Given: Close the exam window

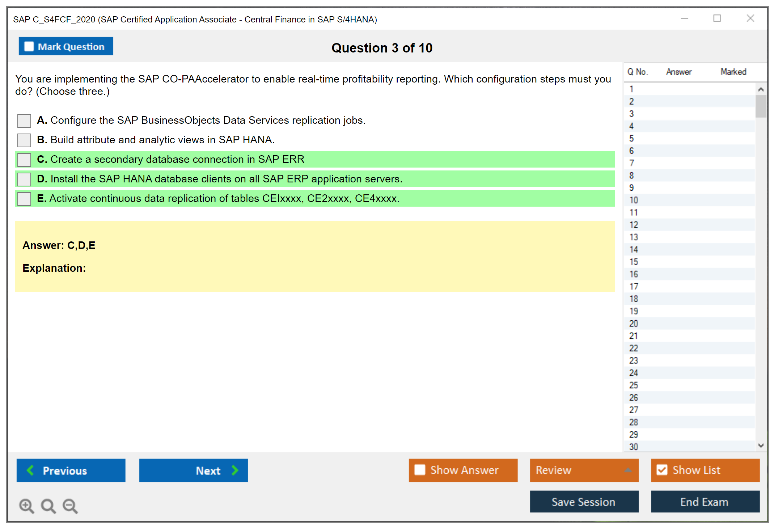Looking at the screenshot, I should tap(750, 18).
